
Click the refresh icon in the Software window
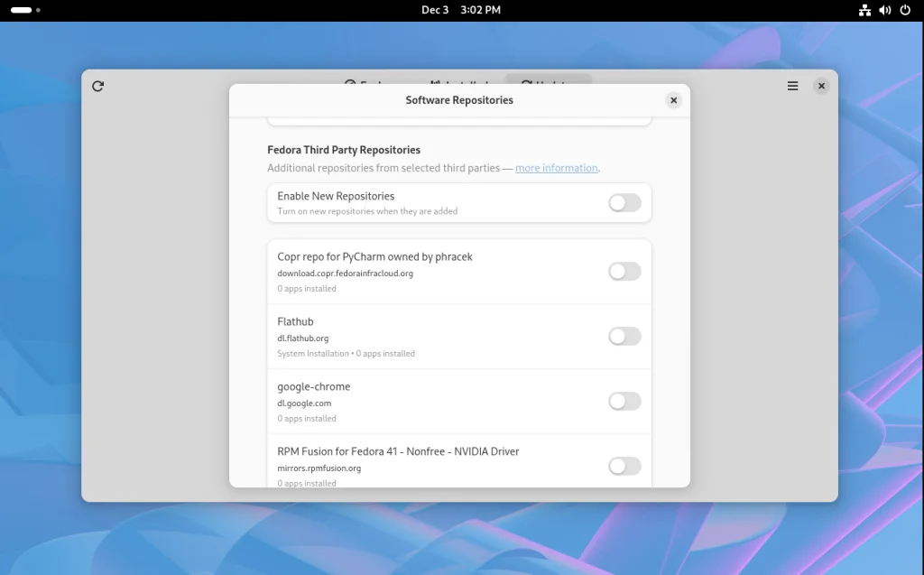pos(97,86)
